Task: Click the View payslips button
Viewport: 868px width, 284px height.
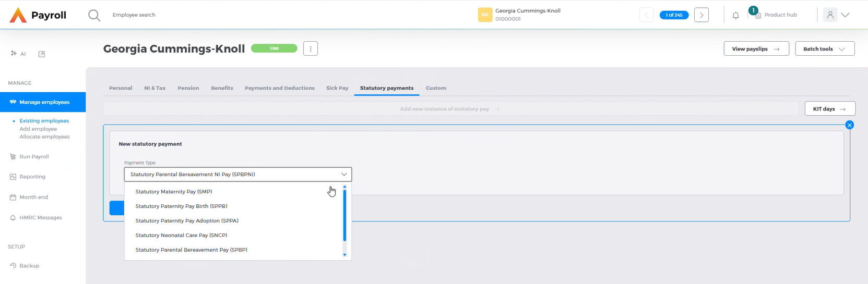Action: pyautogui.click(x=756, y=48)
